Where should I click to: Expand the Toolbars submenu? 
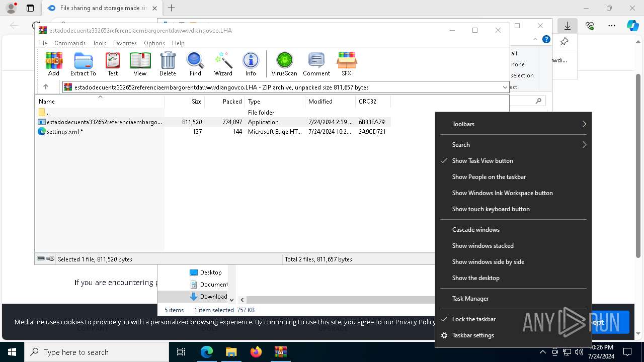[513, 124]
